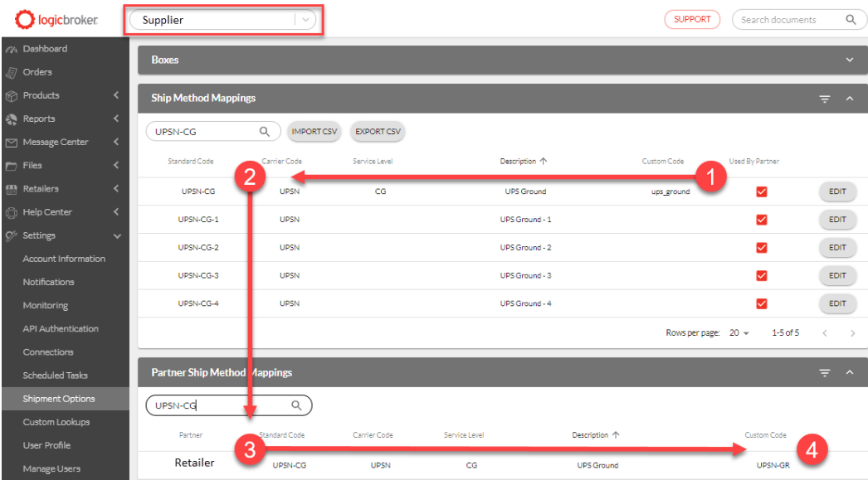
Task: Click the IMPORT CSV button
Action: click(313, 132)
